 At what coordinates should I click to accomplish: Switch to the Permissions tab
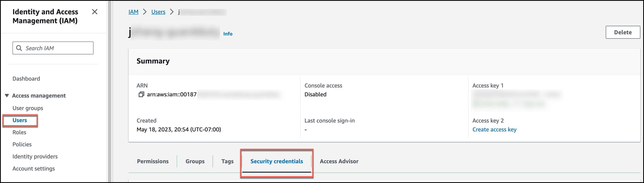tap(153, 161)
